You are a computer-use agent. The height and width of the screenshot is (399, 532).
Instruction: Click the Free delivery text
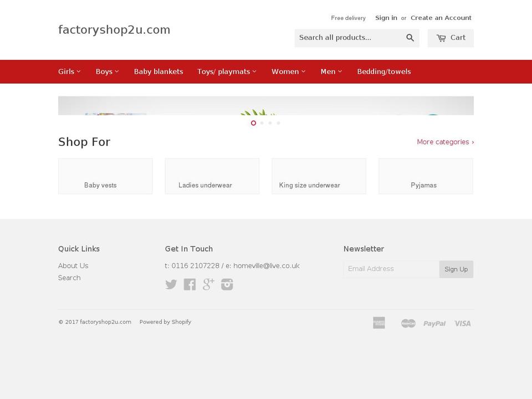point(349,18)
